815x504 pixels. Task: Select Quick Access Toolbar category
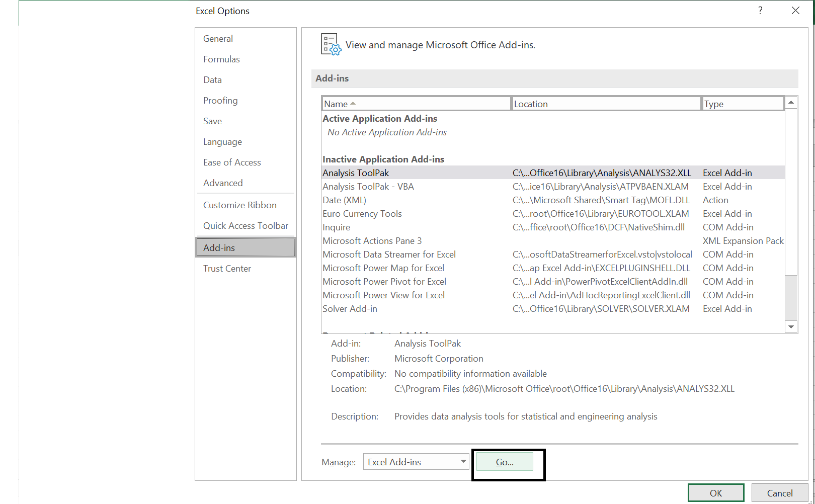click(x=246, y=226)
